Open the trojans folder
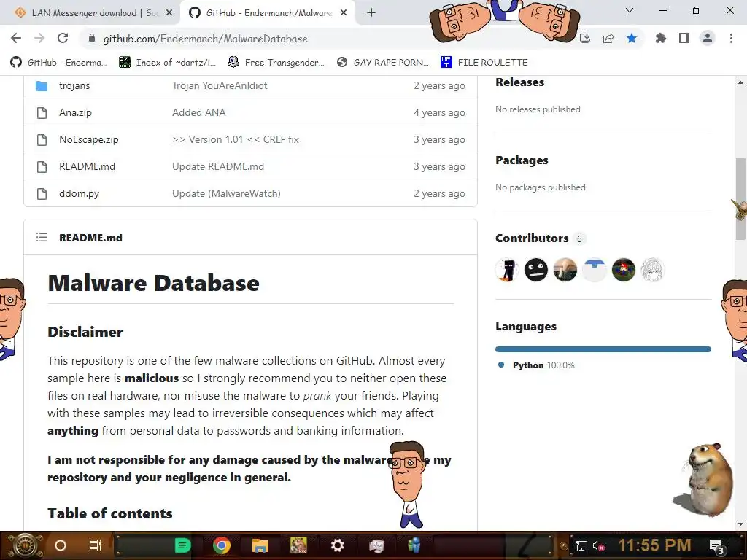Screen dimensions: 747x560 point(74,86)
